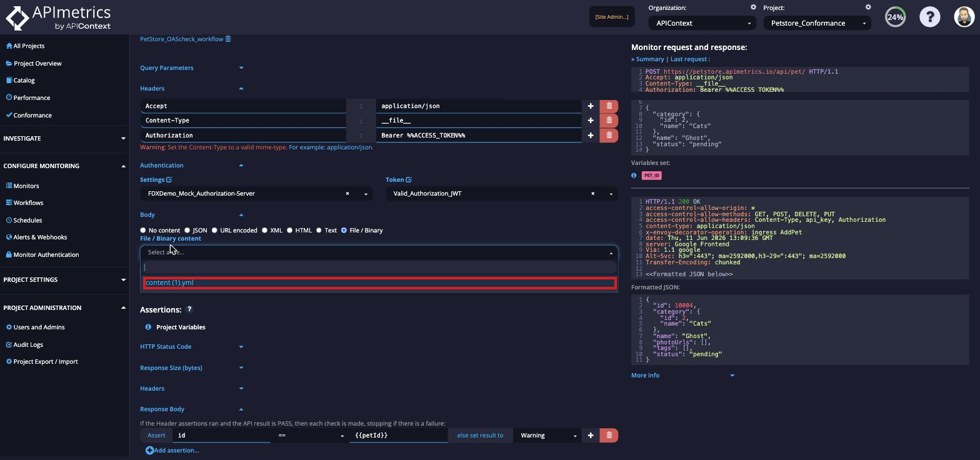Open the Project Petstore_Conformance dropdown

pos(817,23)
